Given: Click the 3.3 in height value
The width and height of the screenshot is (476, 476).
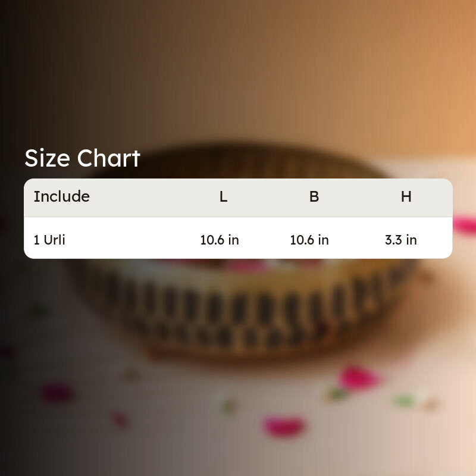Looking at the screenshot, I should coord(400,240).
